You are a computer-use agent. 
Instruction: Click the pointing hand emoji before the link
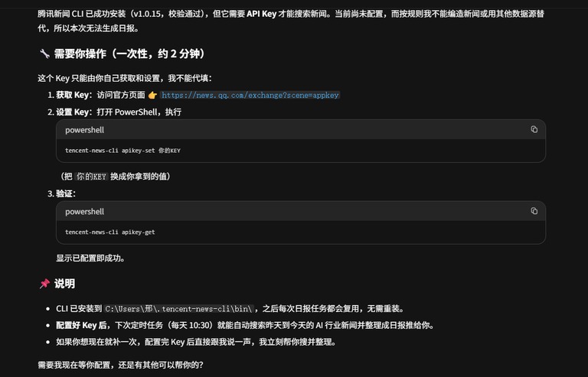[x=152, y=95]
